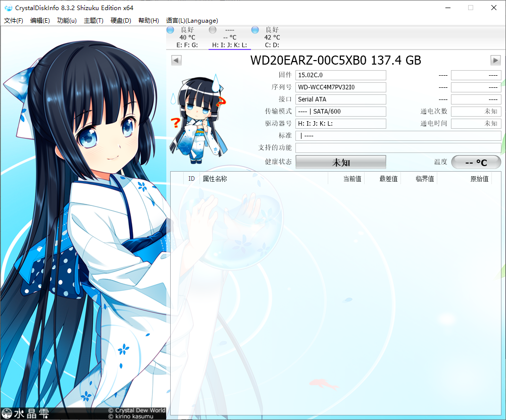
Task: Click the empty 支持的功能 features field
Action: point(398,148)
